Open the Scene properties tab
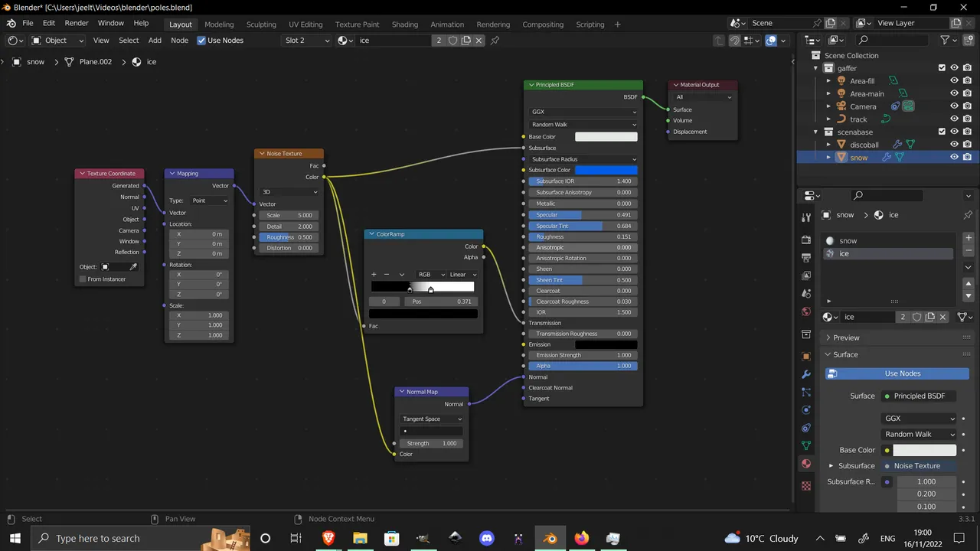The image size is (980, 551). [806, 294]
